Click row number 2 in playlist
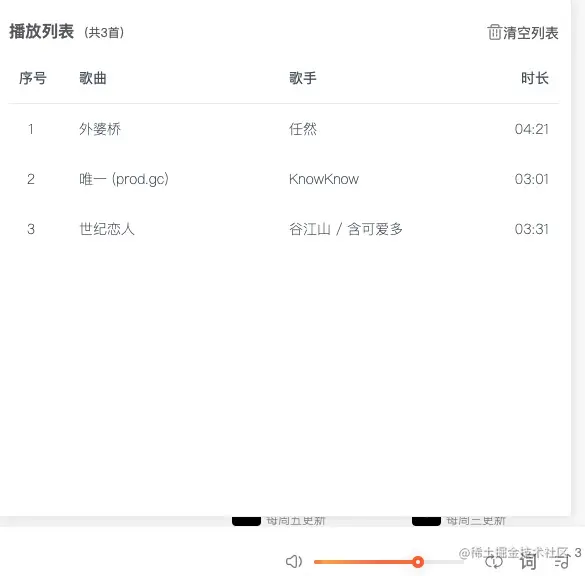The width and height of the screenshot is (585, 576). pos(31,179)
